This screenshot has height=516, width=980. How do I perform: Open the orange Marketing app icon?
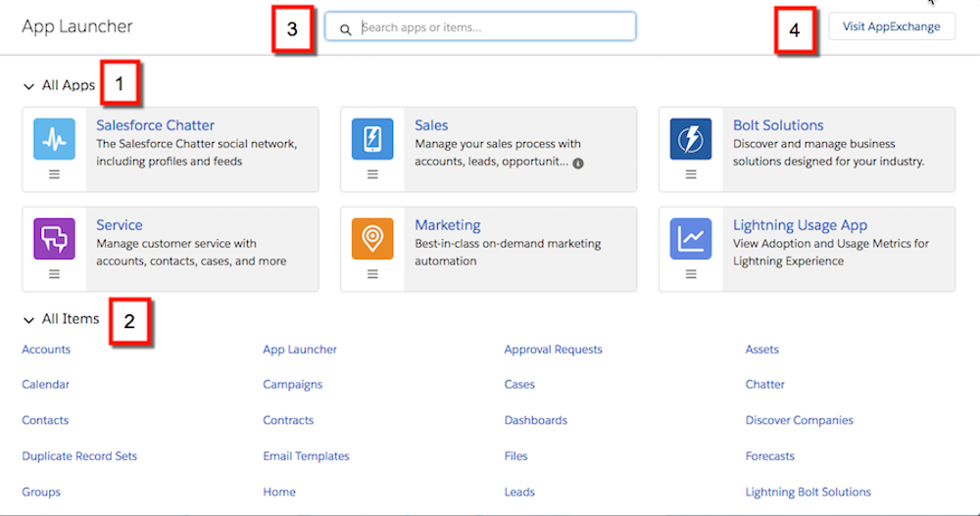point(372,239)
